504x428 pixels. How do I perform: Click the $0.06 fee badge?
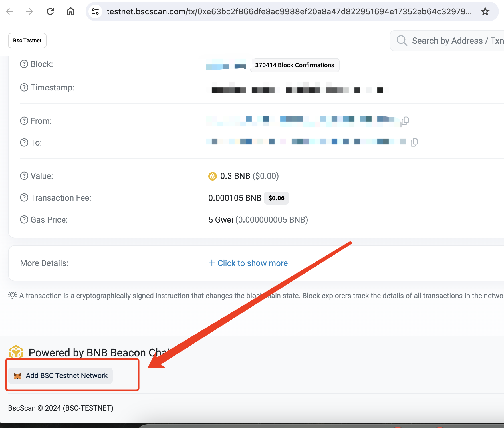point(276,198)
